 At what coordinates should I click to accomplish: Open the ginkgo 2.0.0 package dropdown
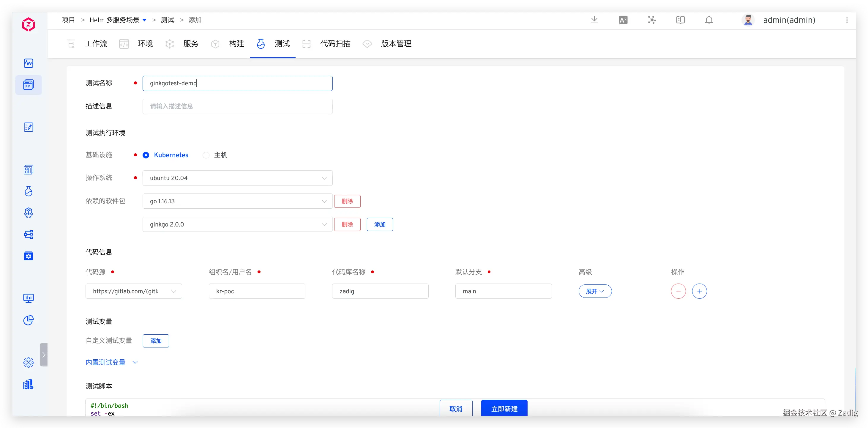pyautogui.click(x=237, y=224)
